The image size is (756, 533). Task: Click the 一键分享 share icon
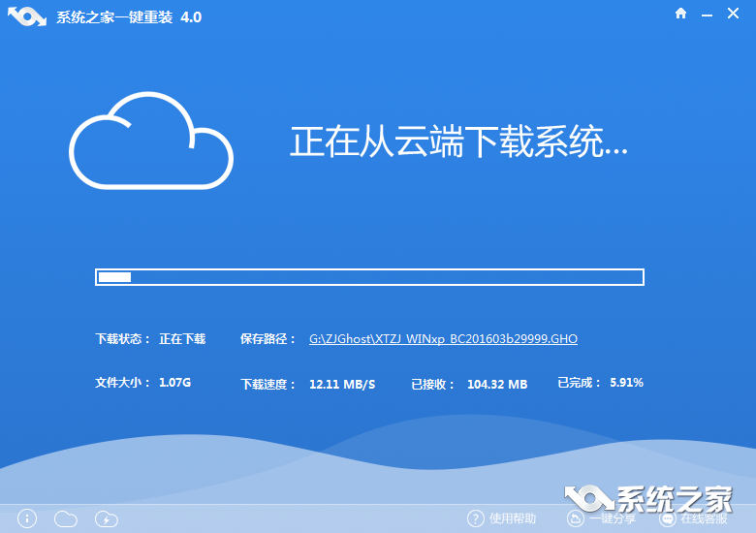tap(575, 518)
